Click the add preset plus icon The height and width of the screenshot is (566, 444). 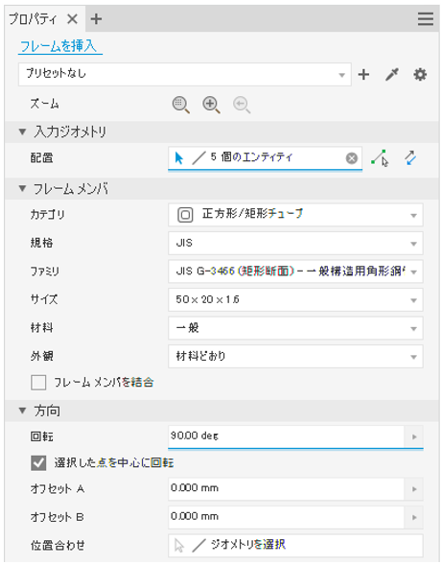pos(364,75)
